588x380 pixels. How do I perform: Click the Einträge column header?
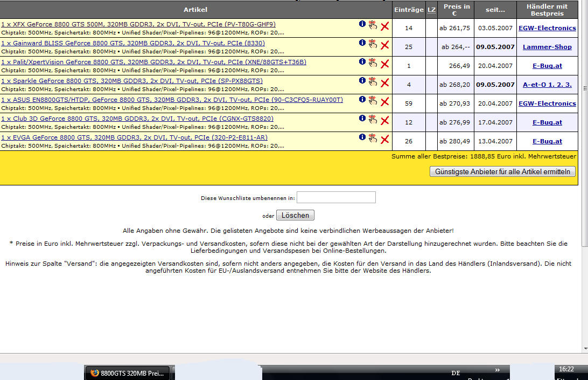click(x=409, y=10)
